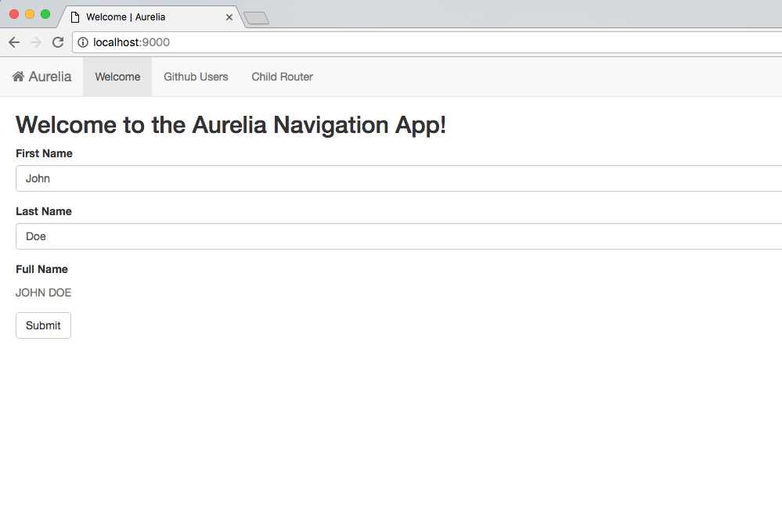
Task: Click the localhost:9000 address bar
Action: (132, 42)
